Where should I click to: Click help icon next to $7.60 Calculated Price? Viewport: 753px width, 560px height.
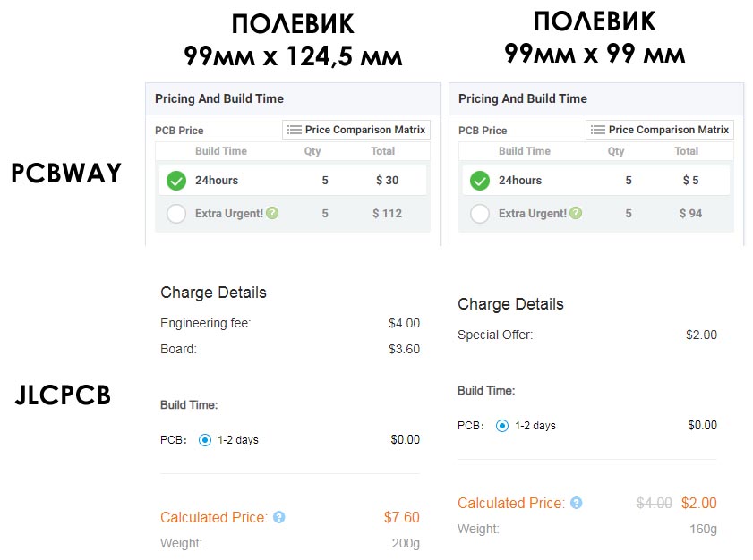(x=279, y=517)
